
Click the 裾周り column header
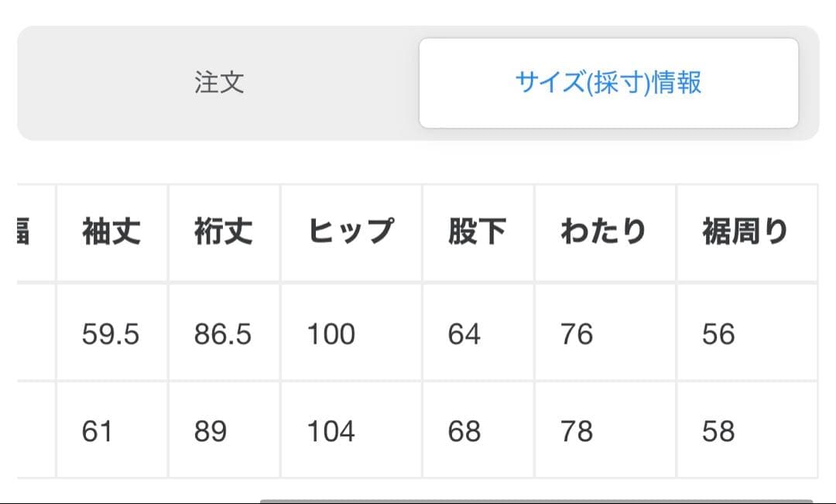pos(745,231)
